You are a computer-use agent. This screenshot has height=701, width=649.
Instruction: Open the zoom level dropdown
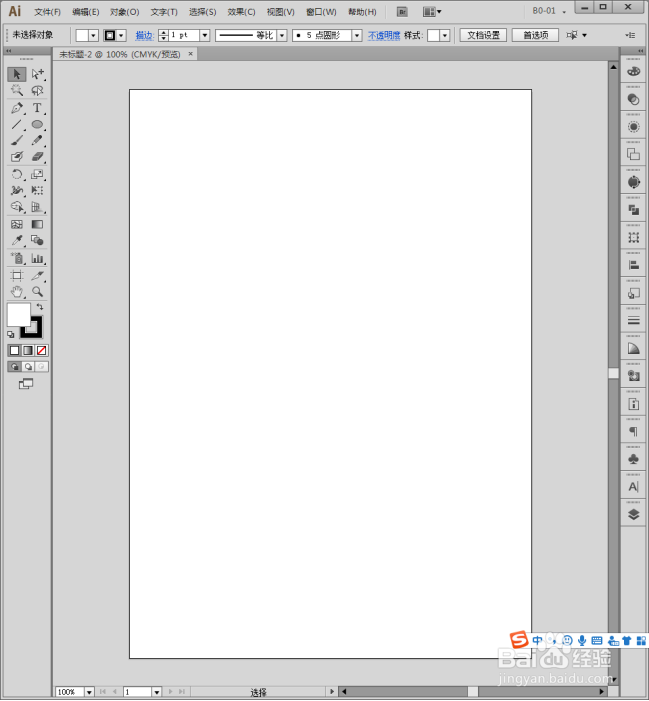click(x=89, y=692)
